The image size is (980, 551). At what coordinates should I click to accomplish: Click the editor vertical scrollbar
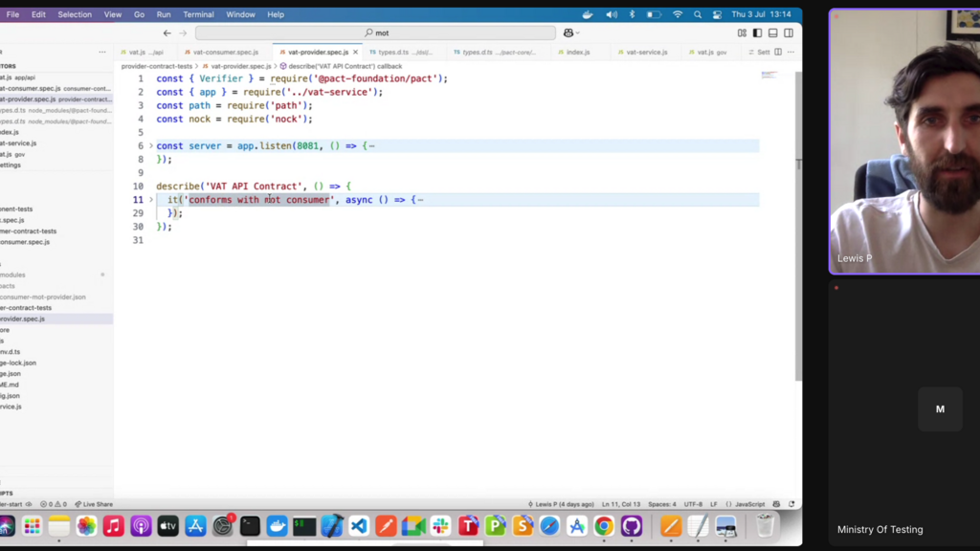click(798, 225)
